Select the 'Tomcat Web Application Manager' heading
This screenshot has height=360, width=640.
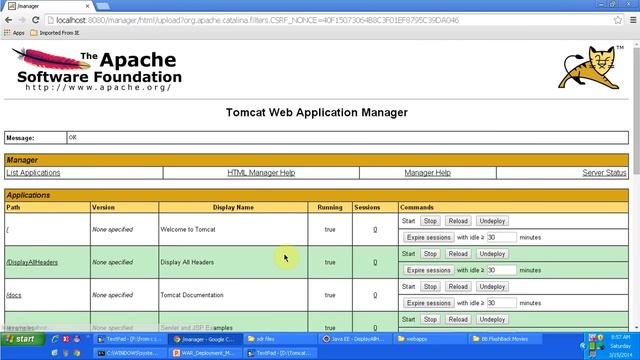point(317,113)
